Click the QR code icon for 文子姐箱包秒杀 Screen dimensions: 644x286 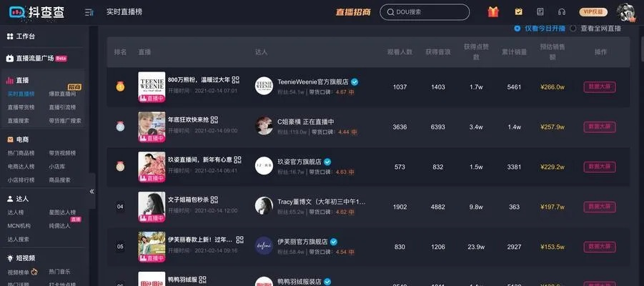click(x=214, y=199)
